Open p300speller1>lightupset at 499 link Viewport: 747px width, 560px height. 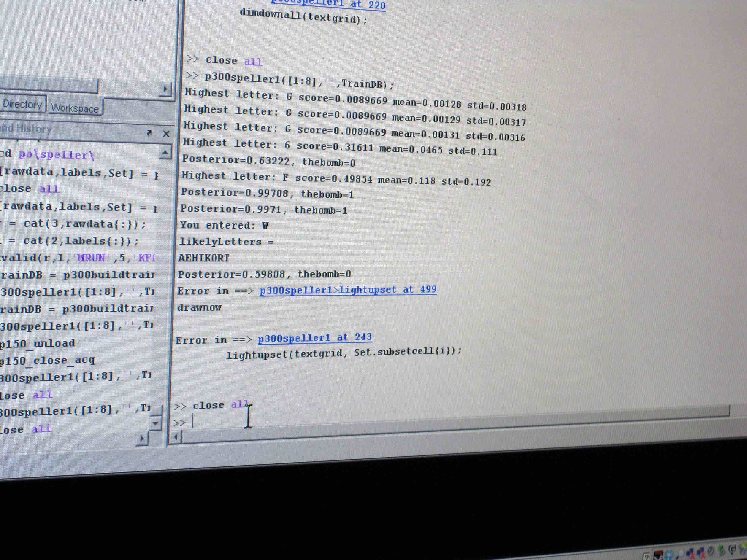[348, 290]
